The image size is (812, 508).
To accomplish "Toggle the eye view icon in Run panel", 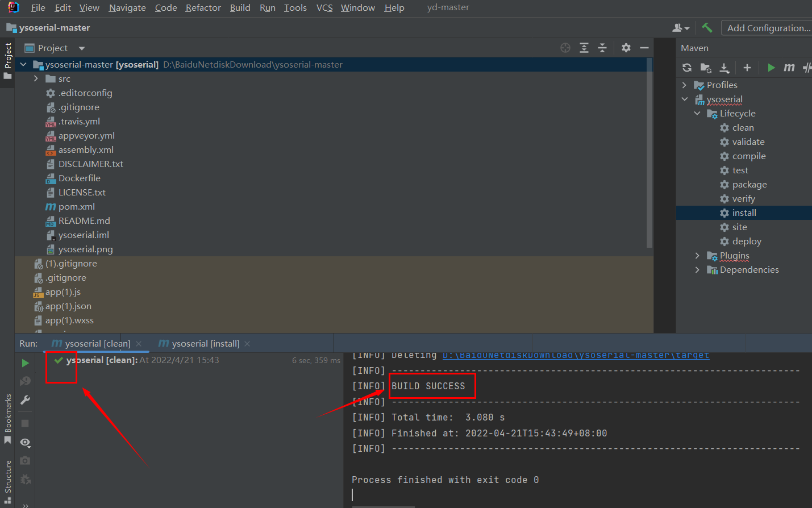I will [x=25, y=442].
